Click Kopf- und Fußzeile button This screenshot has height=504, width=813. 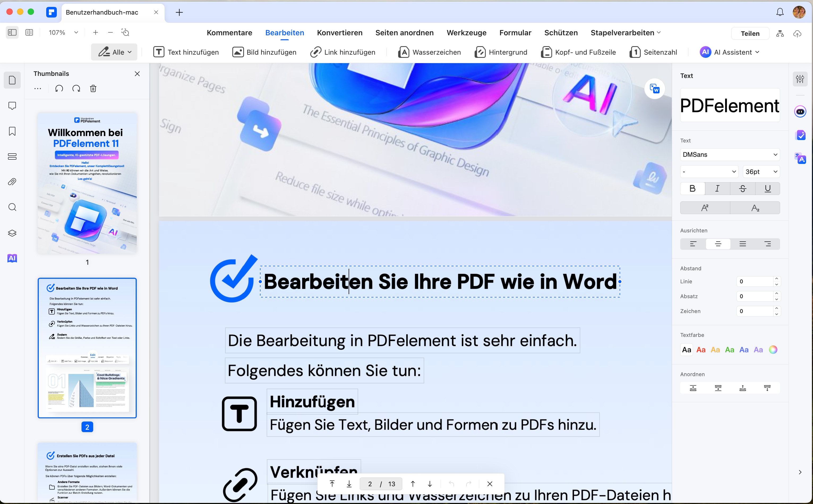click(578, 52)
